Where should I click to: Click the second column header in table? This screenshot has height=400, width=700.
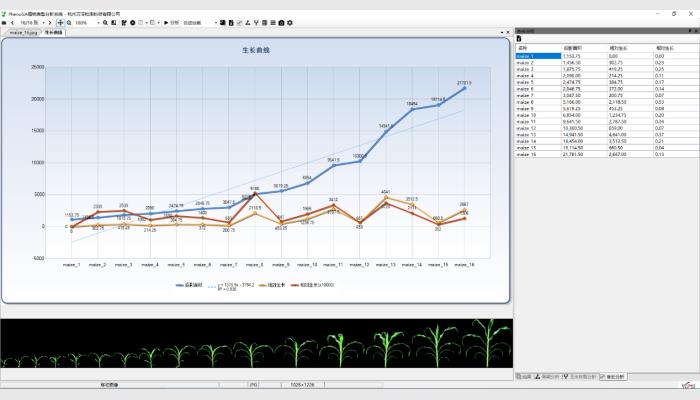click(x=572, y=47)
